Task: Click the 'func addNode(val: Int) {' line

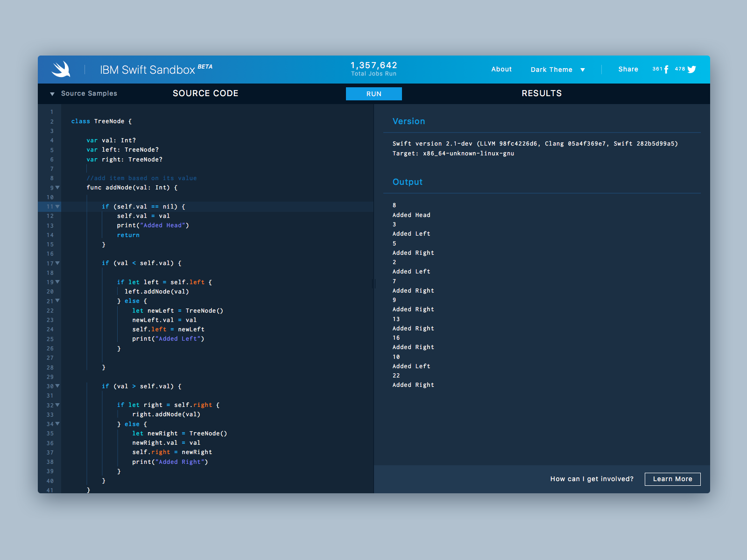Action: tap(132, 188)
